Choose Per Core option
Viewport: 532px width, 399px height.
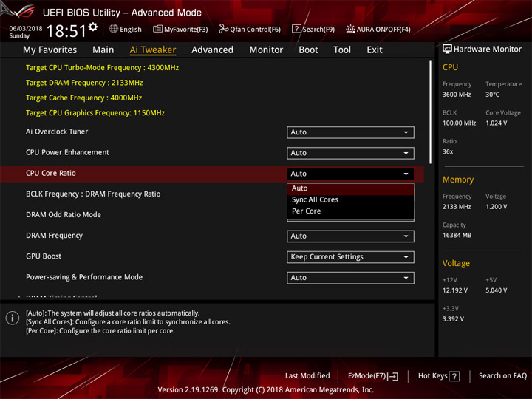pos(350,211)
